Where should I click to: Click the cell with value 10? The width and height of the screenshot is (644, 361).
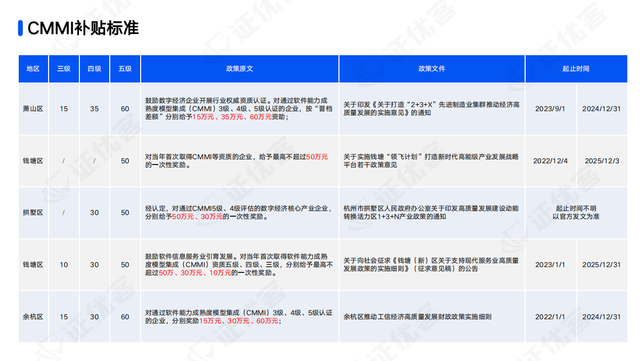(64, 265)
